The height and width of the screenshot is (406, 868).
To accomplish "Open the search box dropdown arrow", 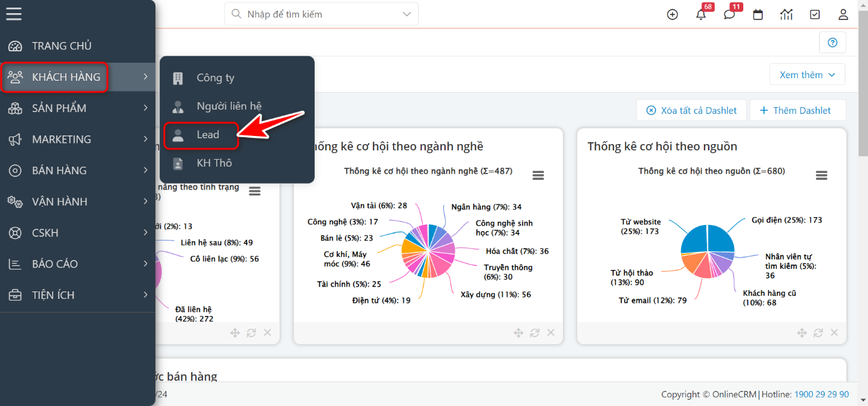I will (x=407, y=14).
